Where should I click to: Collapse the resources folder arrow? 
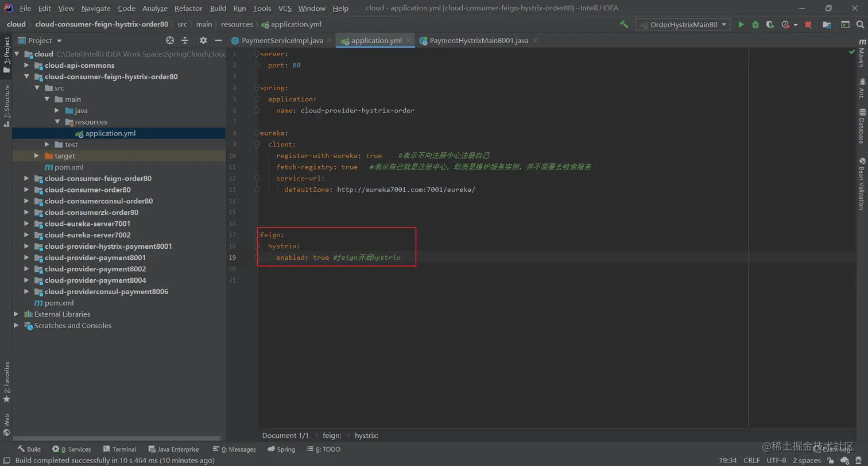(x=57, y=122)
